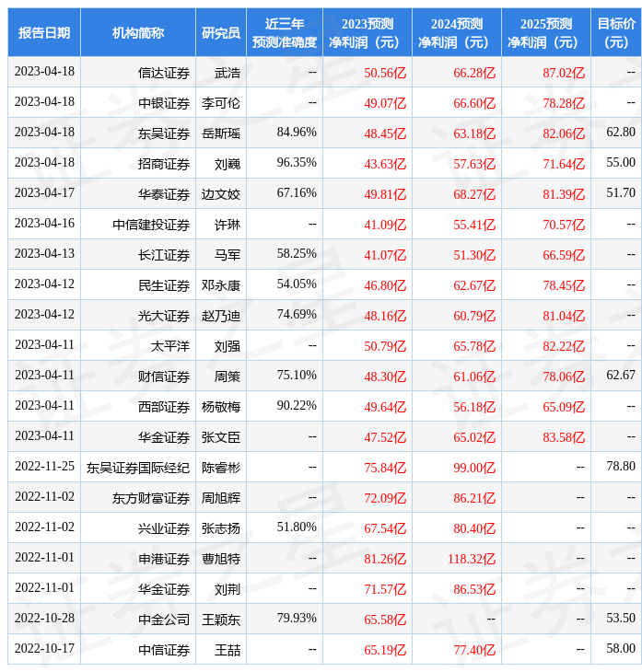Screen dimensions: 642x672
Task: Select researcher 许琳
Action: tap(228, 225)
